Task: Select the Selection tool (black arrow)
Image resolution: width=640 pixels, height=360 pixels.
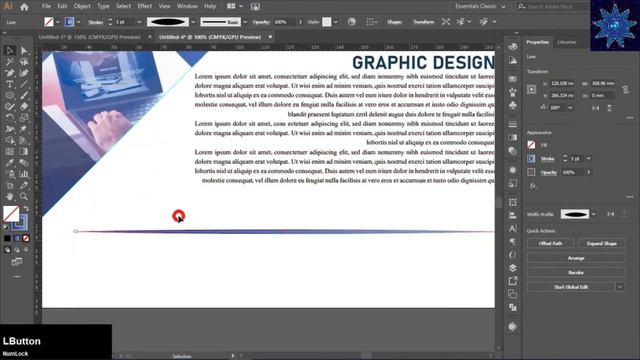Action: tap(10, 51)
